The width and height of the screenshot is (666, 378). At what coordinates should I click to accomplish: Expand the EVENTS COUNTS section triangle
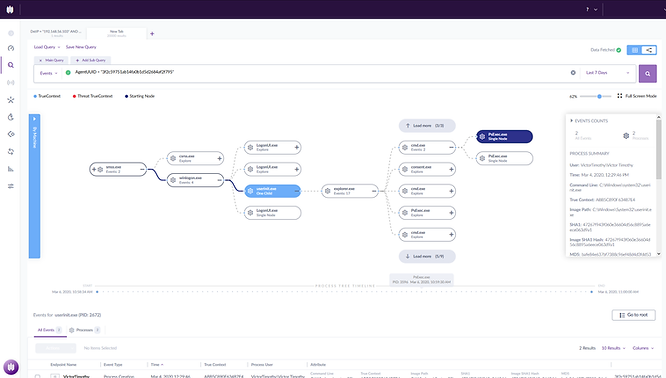(x=571, y=121)
